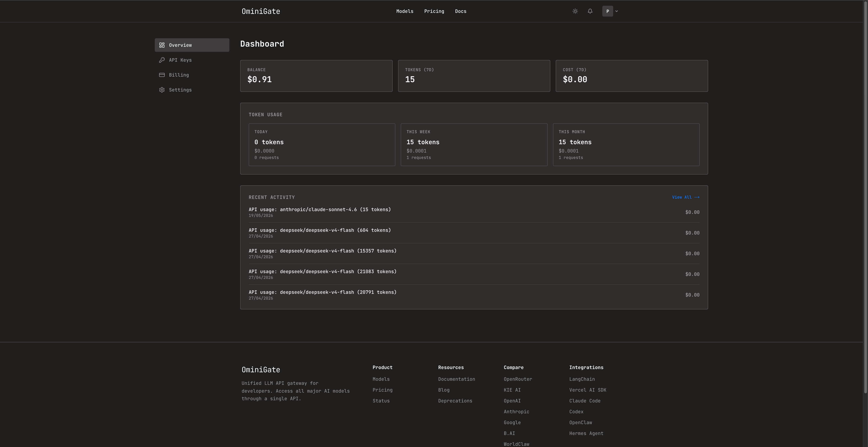The width and height of the screenshot is (868, 447).
Task: Click the API Keys key icon
Action: pos(162,60)
